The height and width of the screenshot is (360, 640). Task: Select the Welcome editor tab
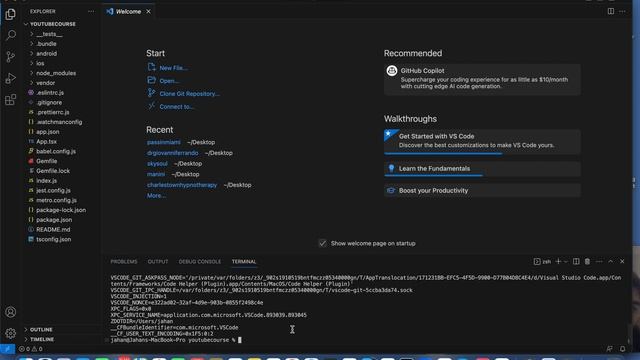tap(128, 11)
